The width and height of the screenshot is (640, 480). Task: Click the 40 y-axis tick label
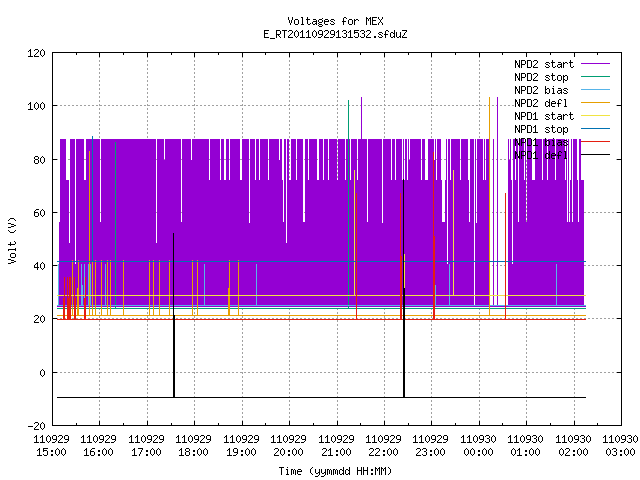point(39,266)
